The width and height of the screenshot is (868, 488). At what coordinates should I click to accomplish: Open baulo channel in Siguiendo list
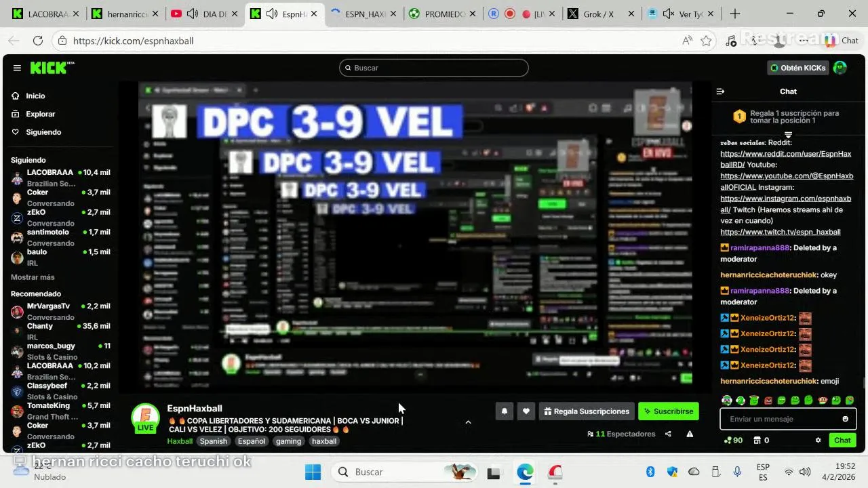61,258
